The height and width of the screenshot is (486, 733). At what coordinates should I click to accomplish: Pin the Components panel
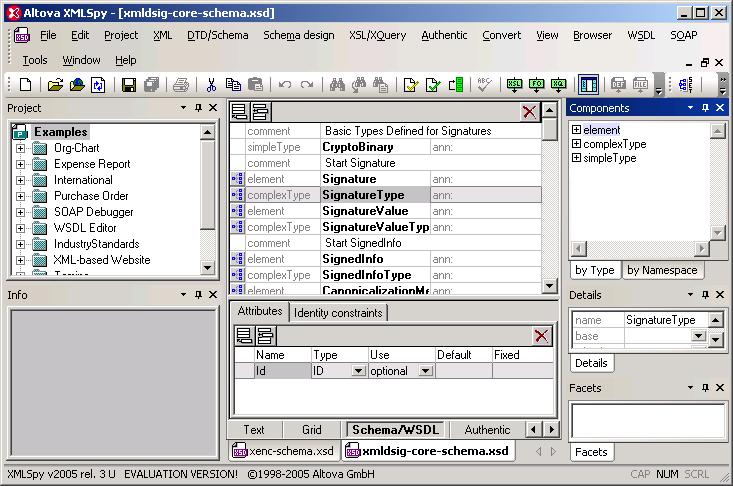(x=705, y=108)
